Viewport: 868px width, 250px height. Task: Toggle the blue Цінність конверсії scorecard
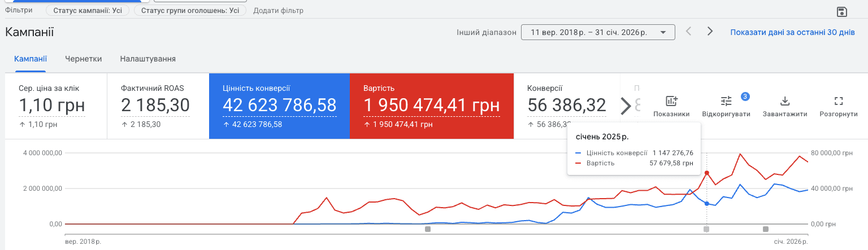coord(280,106)
